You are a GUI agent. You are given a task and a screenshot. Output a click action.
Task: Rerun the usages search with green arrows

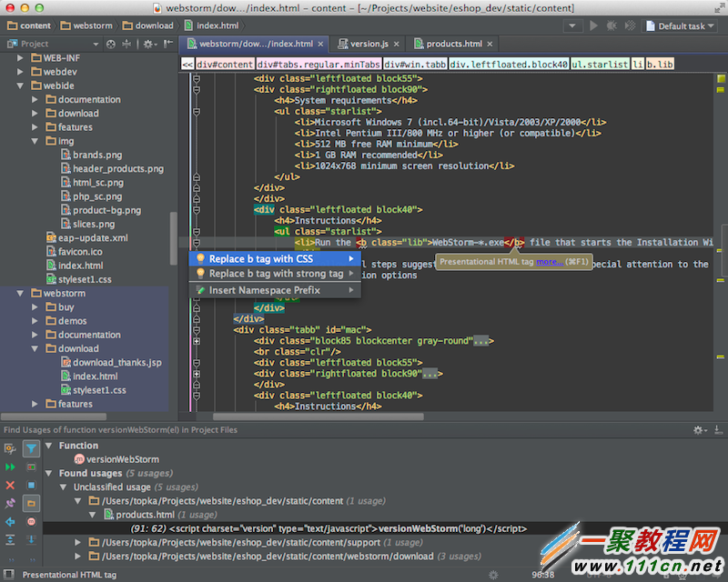pyautogui.click(x=10, y=467)
